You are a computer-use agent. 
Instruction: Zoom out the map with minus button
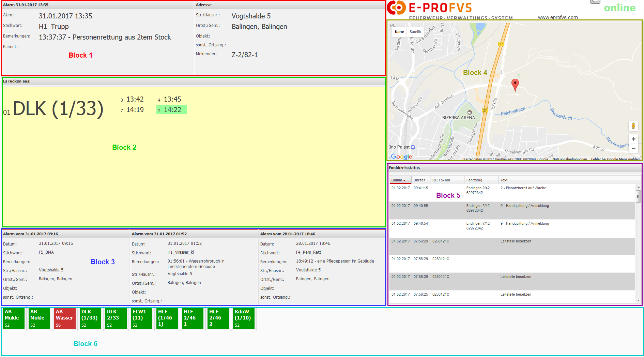point(633,149)
